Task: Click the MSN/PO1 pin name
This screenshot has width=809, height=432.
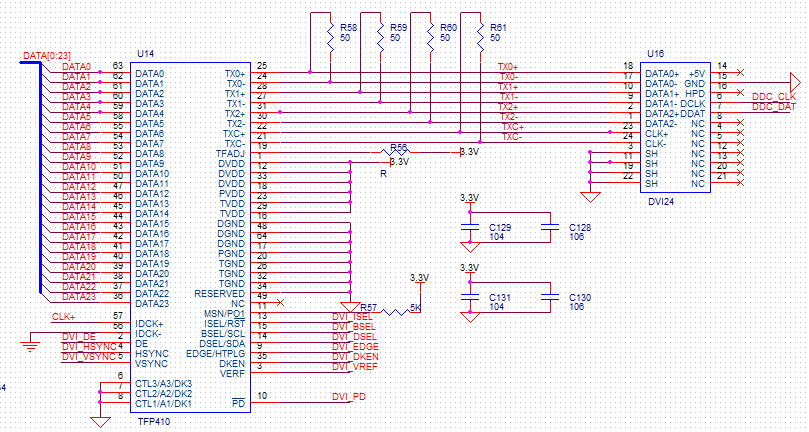Action: pyautogui.click(x=225, y=314)
